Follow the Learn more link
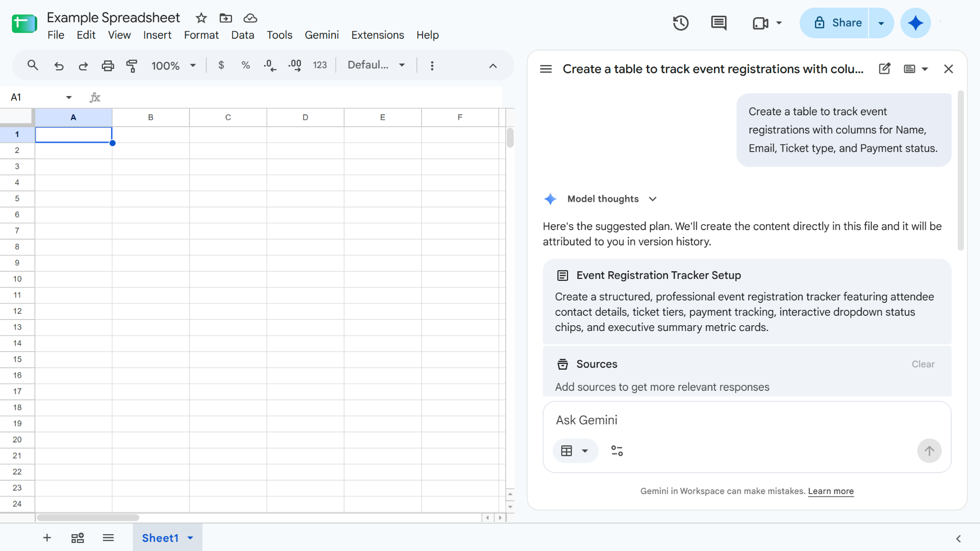980x551 pixels. point(831,491)
